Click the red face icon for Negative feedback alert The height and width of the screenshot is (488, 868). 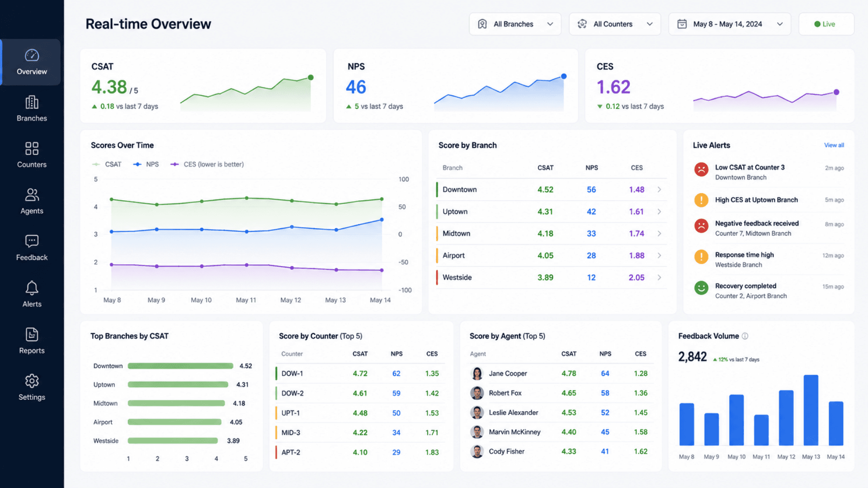[701, 225]
